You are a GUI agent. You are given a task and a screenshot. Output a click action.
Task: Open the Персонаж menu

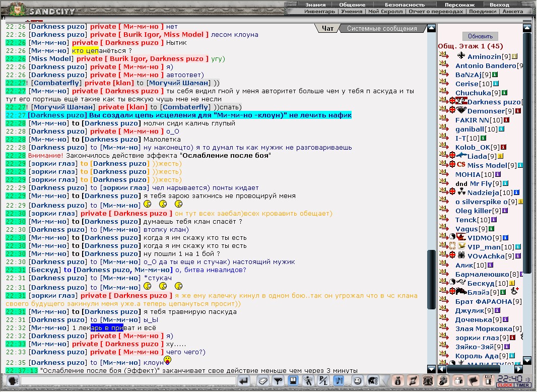coord(459,5)
